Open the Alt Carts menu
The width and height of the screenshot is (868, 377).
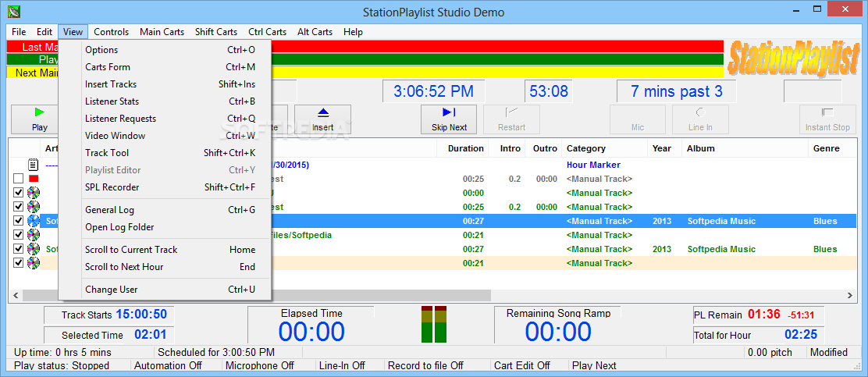point(315,31)
